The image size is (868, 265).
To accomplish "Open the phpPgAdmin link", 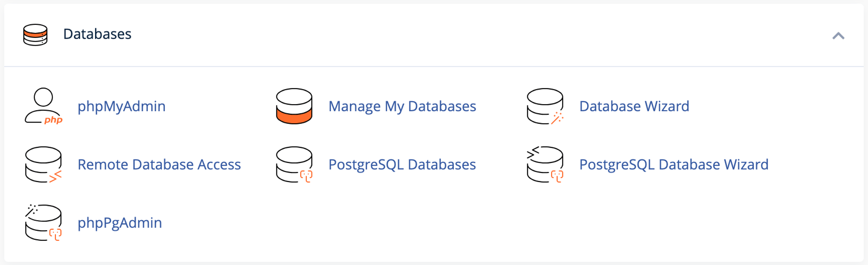I will coord(120,223).
